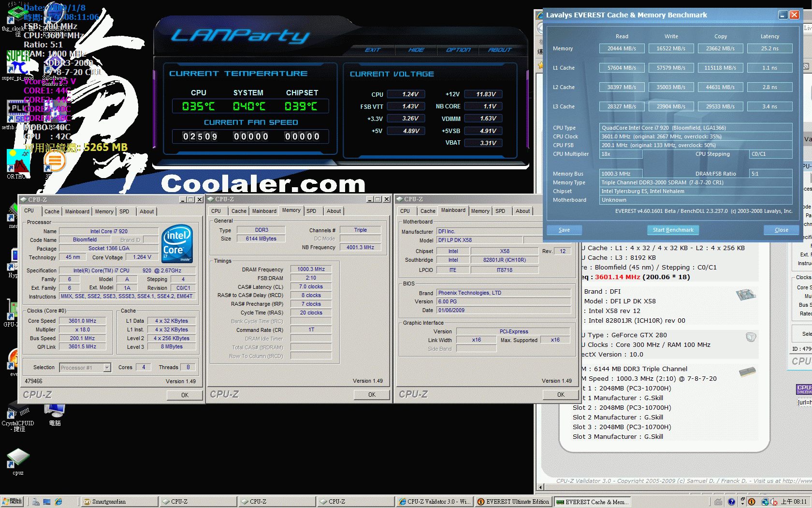Click OK in the CPU-Z mainboard window
Viewport: 812px width, 508px height.
[x=561, y=394]
